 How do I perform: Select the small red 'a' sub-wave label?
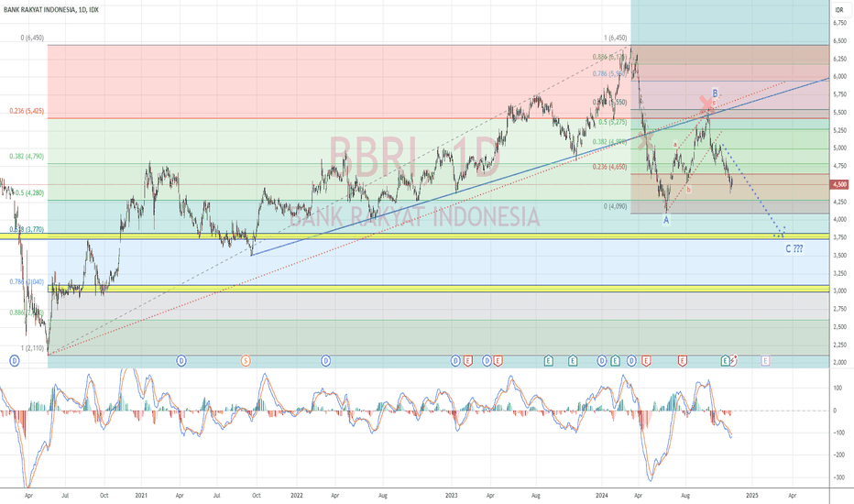(674, 145)
